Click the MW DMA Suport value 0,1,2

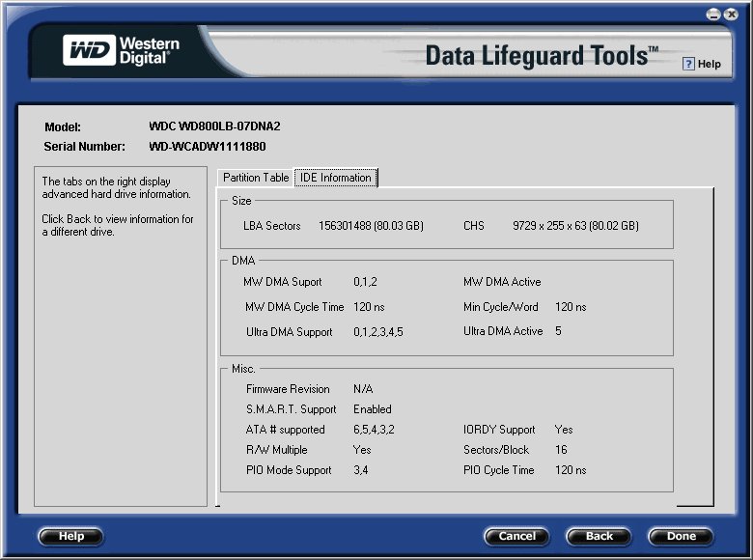tap(365, 282)
